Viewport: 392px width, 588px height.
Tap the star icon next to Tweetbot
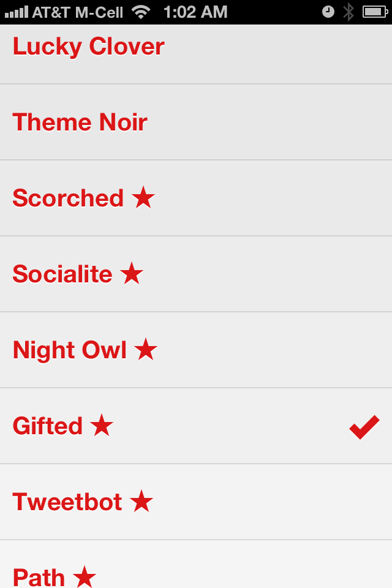(x=141, y=502)
